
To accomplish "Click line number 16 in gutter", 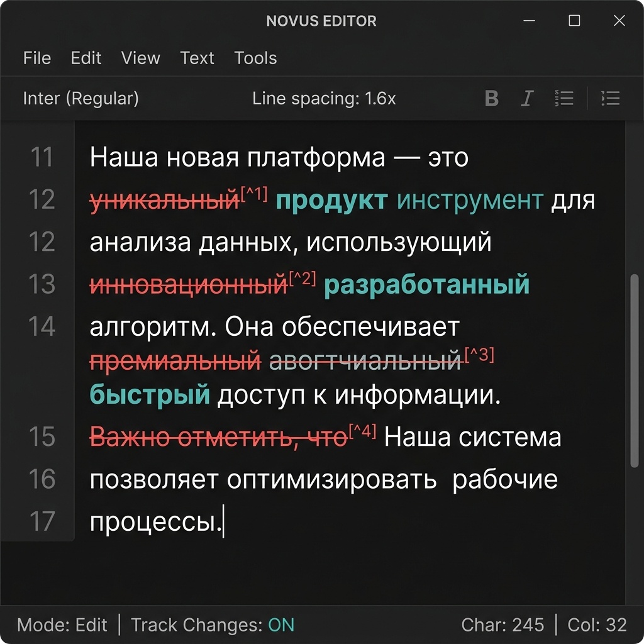I will click(x=42, y=479).
